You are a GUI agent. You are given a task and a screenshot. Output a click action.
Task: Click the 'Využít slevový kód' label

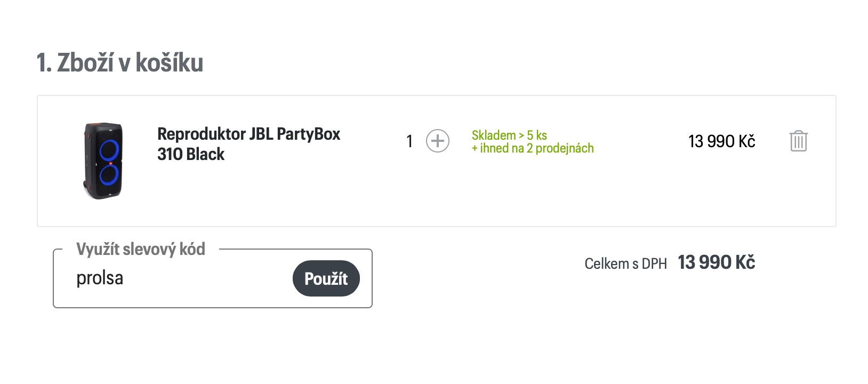141,249
